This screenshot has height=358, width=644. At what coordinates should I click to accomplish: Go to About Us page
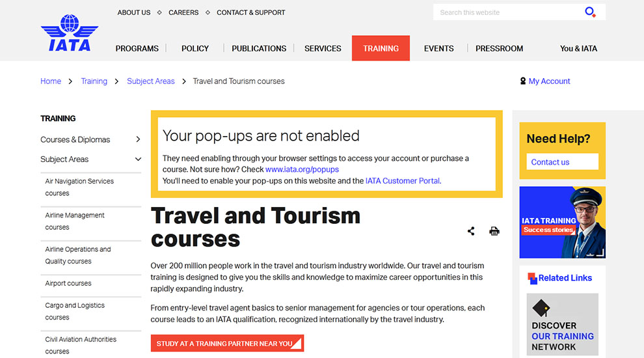point(134,12)
